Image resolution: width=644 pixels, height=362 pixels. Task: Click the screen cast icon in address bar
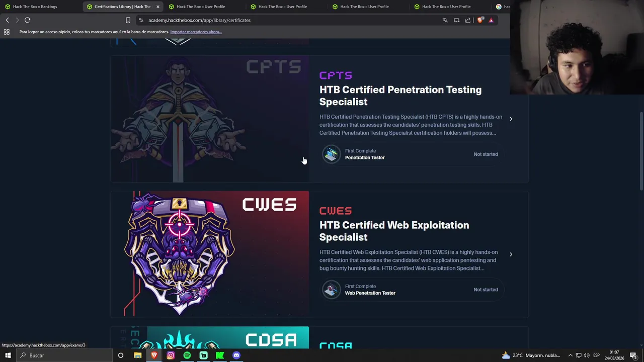[456, 20]
